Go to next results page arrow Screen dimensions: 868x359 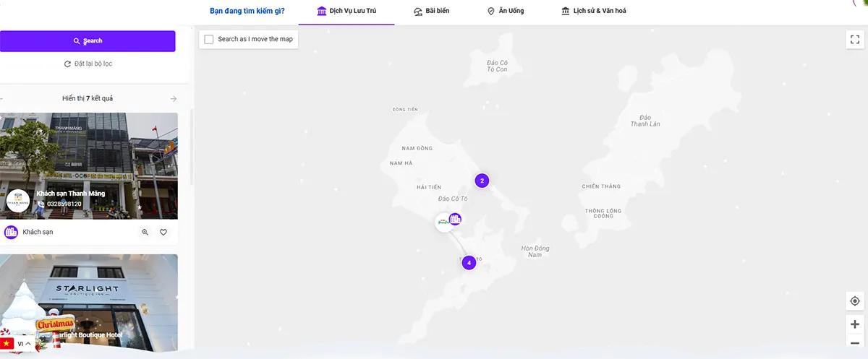tap(174, 98)
